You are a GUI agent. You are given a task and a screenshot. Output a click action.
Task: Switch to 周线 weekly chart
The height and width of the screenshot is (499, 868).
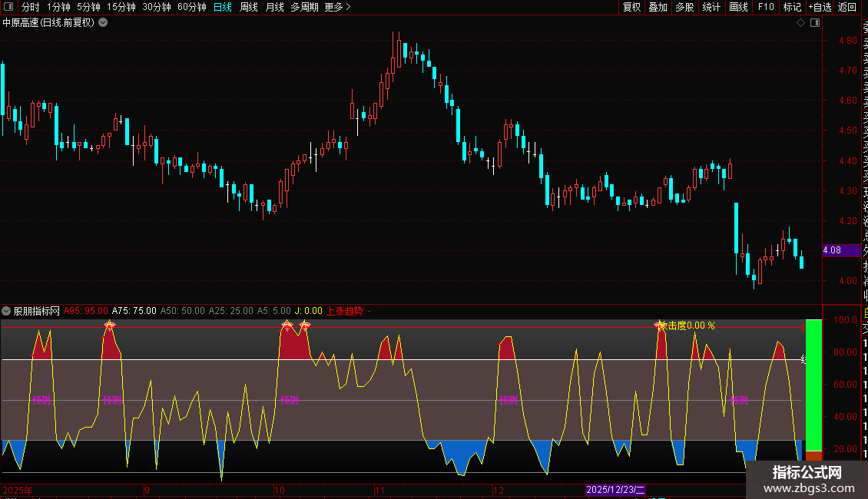click(249, 7)
